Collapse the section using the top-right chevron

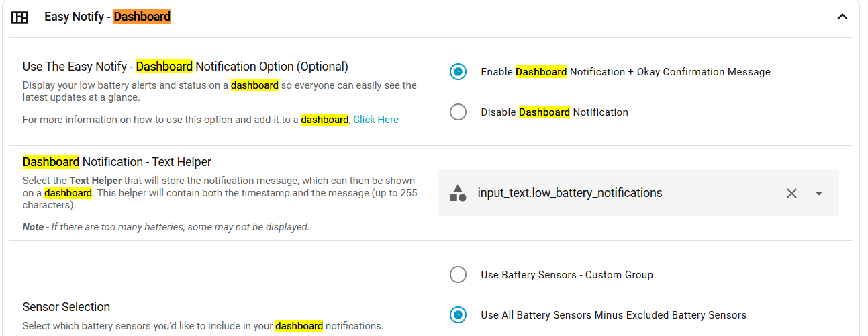(x=842, y=17)
